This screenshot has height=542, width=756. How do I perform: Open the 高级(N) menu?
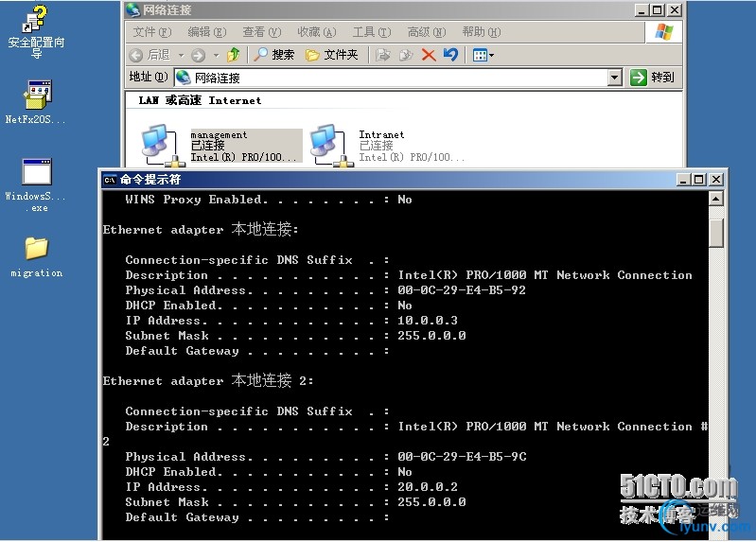point(426,32)
